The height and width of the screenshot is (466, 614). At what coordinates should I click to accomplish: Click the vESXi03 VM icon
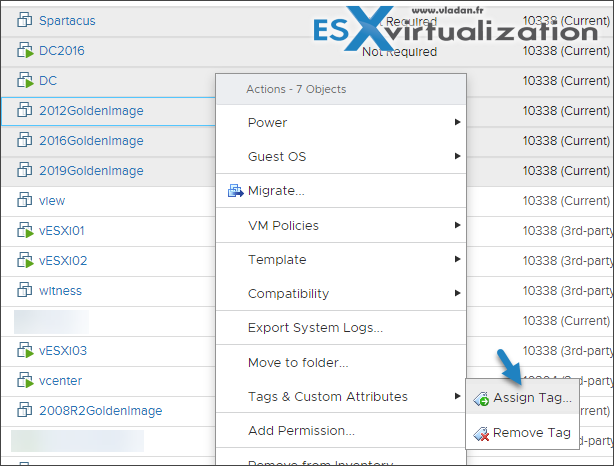coord(25,350)
